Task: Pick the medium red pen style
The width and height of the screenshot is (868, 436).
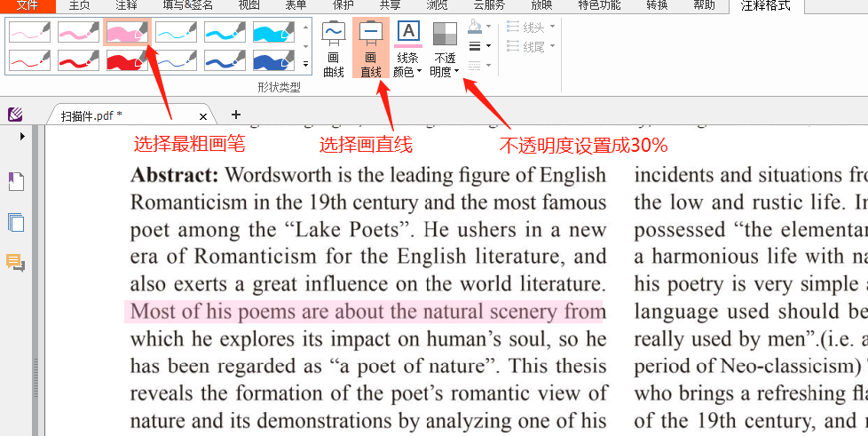Action: tap(79, 60)
